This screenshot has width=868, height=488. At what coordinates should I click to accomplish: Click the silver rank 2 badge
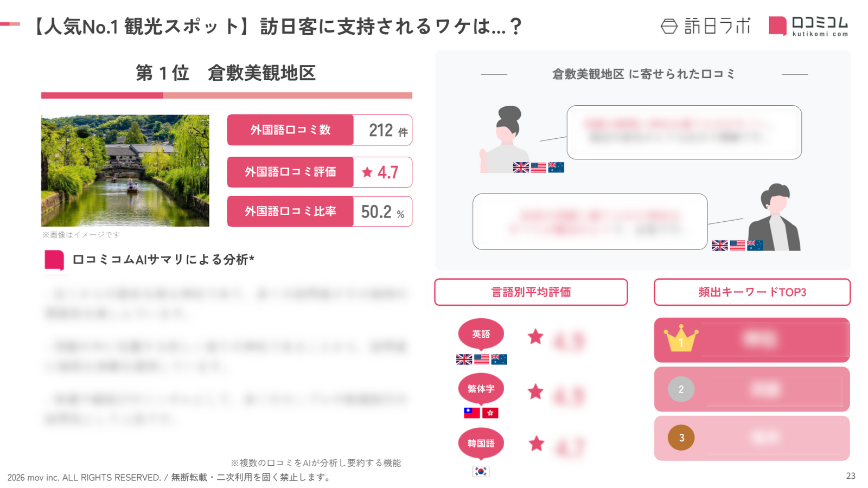(681, 389)
